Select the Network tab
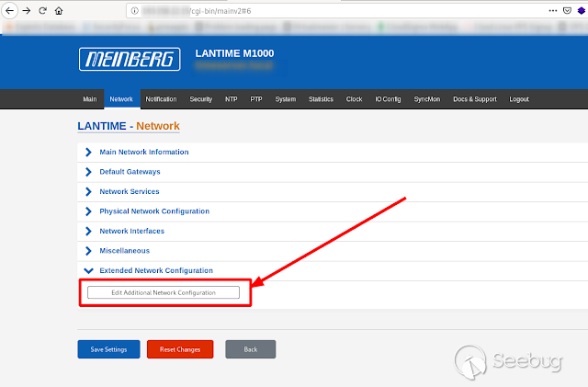Screen dimensions: 588x387 tap(121, 99)
